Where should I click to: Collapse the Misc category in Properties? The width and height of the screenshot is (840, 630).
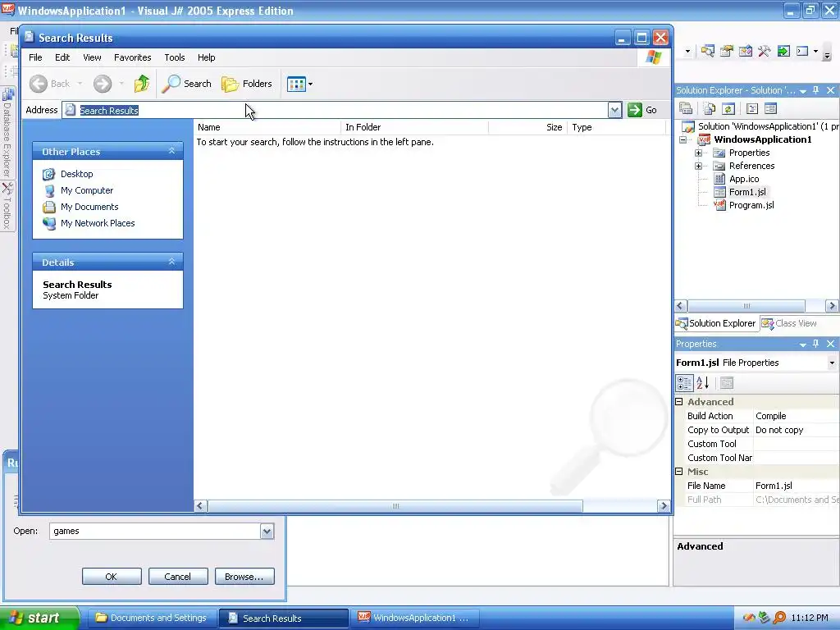pos(678,472)
